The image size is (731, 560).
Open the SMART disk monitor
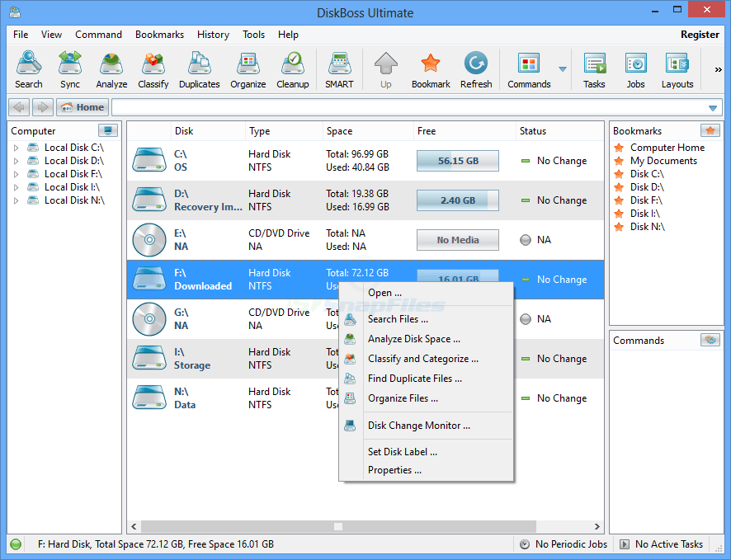338,70
